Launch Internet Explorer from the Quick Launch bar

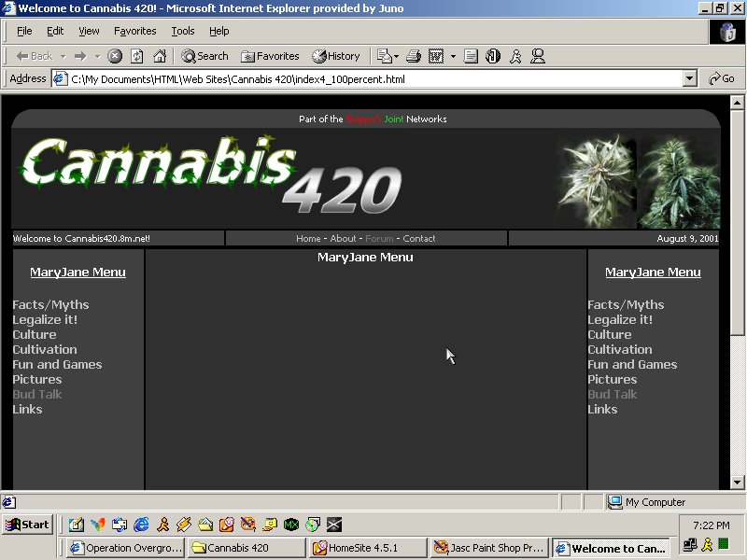click(141, 525)
